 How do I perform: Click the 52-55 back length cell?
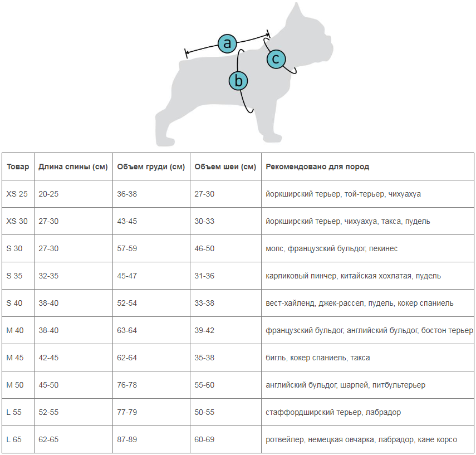point(48,413)
